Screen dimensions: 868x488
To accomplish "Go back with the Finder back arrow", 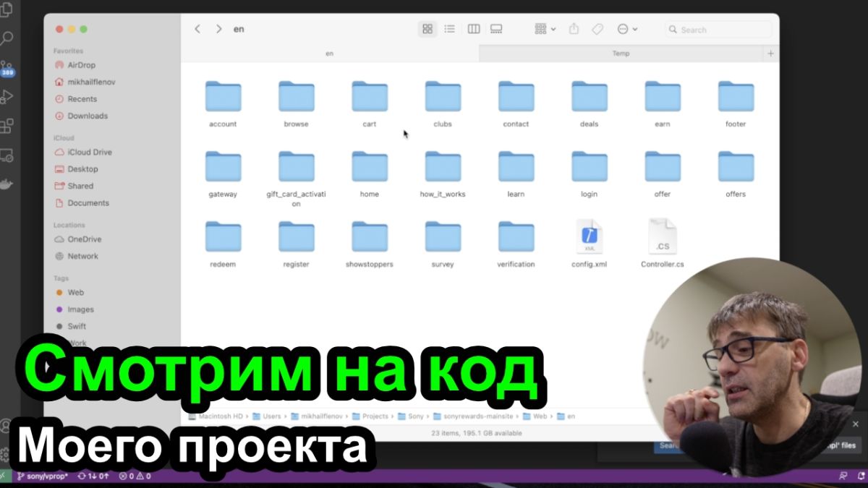I will tap(197, 29).
